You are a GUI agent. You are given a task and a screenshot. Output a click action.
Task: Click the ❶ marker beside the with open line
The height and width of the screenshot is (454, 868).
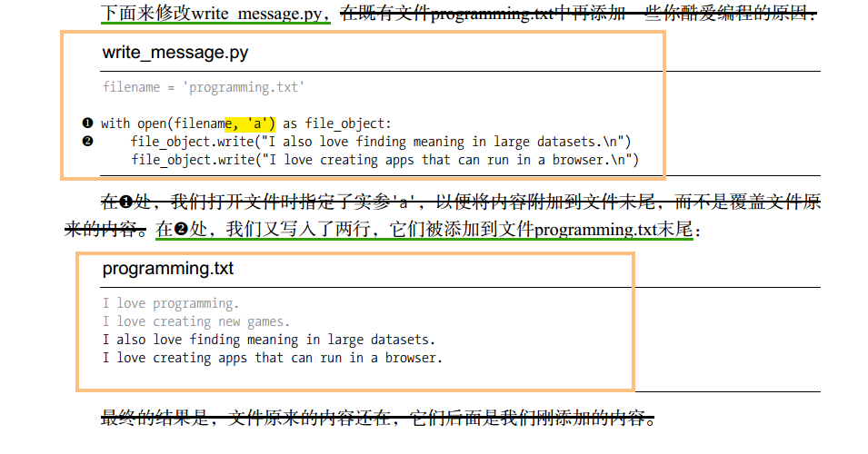87,123
